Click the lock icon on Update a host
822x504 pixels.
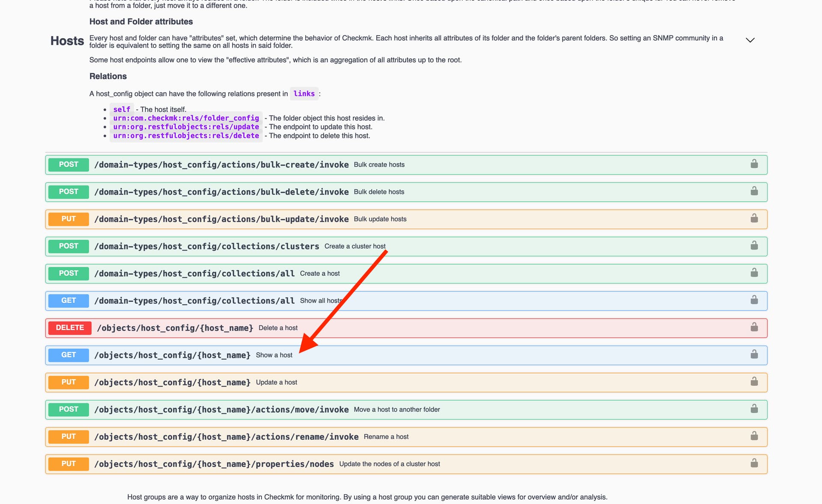[x=754, y=382]
